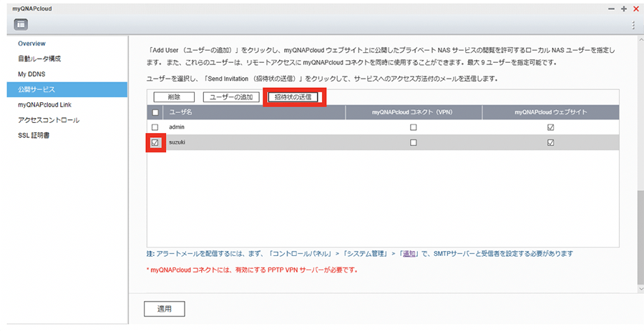Uncheck the suzuki row selection checkbox
The height and width of the screenshot is (331, 644).
(155, 143)
